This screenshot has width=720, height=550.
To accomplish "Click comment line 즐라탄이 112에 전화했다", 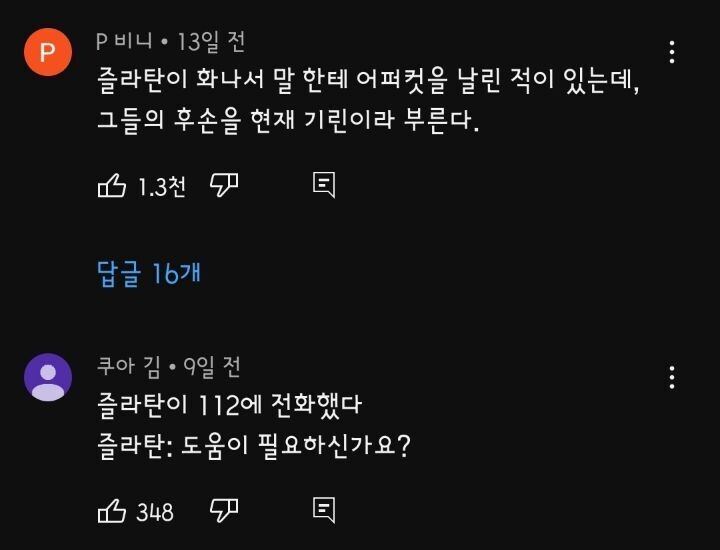I will point(228,407).
